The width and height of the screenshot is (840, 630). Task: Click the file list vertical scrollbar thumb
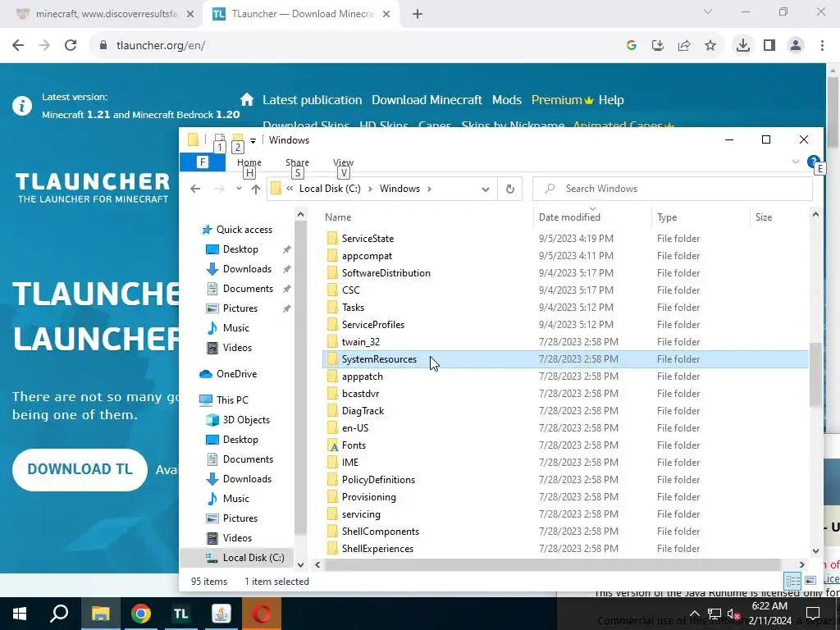[815, 374]
